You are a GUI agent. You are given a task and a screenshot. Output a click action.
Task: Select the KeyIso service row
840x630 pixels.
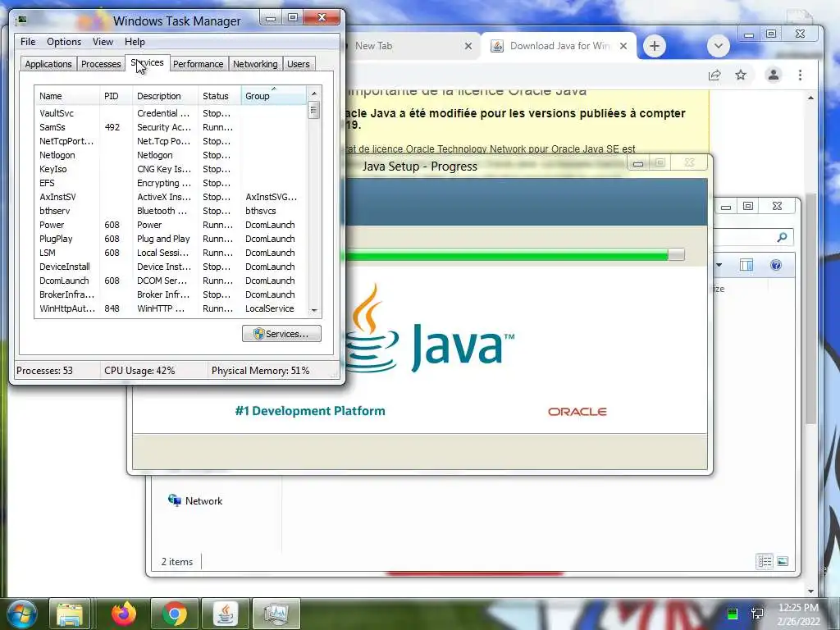171,169
